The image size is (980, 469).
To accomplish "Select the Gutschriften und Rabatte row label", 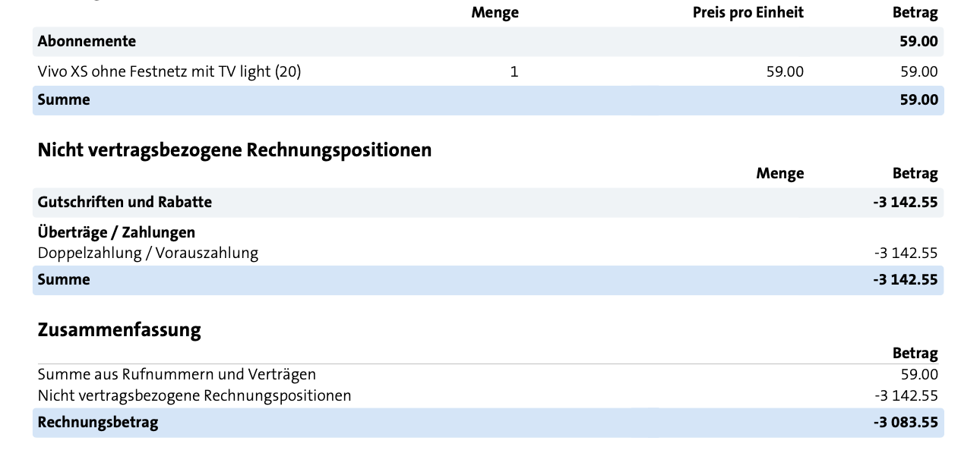I will point(125,203).
